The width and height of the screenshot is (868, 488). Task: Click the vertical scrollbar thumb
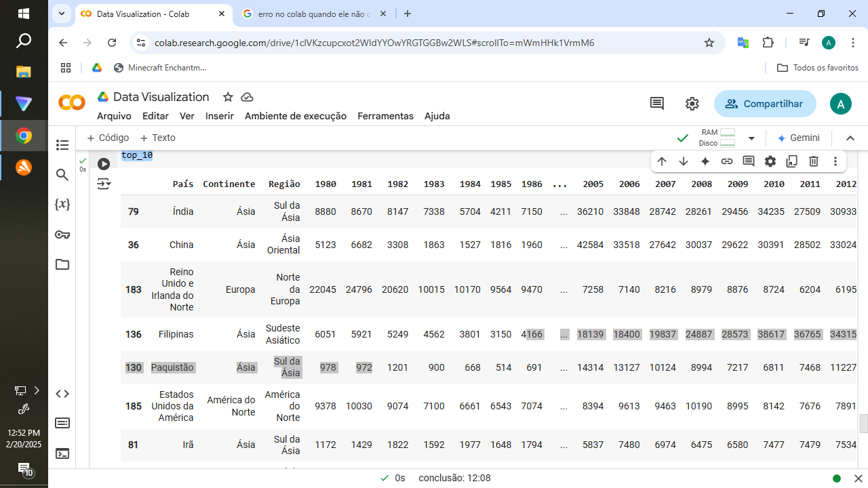(x=863, y=424)
